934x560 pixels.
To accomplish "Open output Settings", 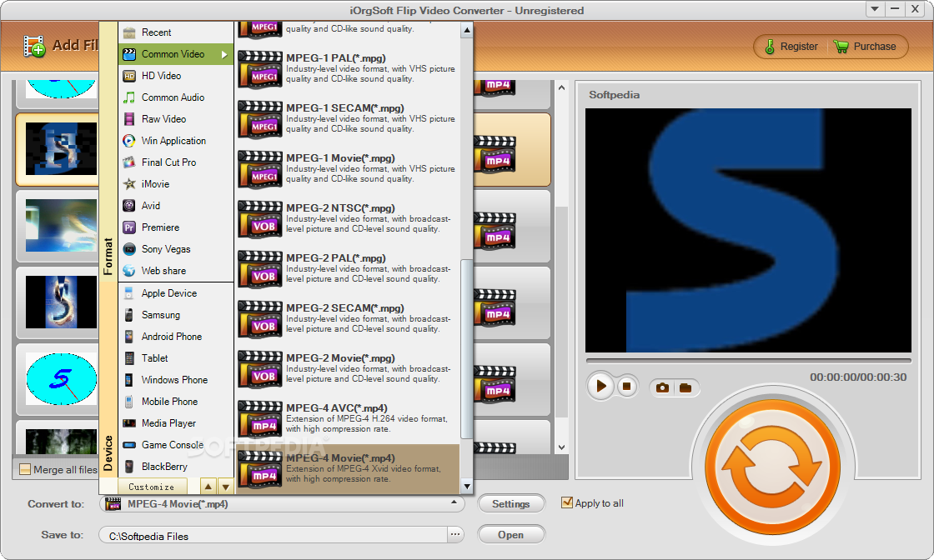I will tap(511, 504).
